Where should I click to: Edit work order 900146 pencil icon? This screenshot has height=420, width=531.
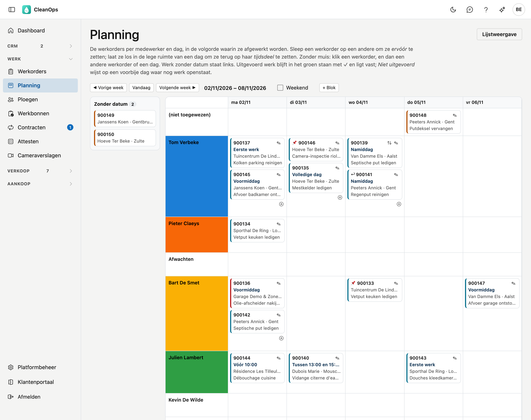coord(337,143)
